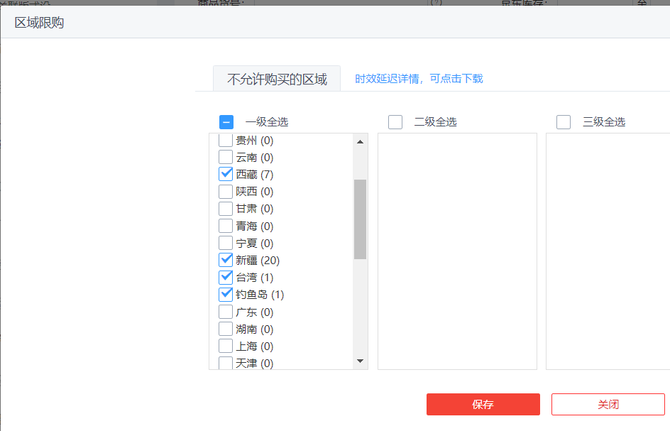The image size is (670, 431).
Task: Click the province list scrollbar thumb
Action: [x=360, y=219]
